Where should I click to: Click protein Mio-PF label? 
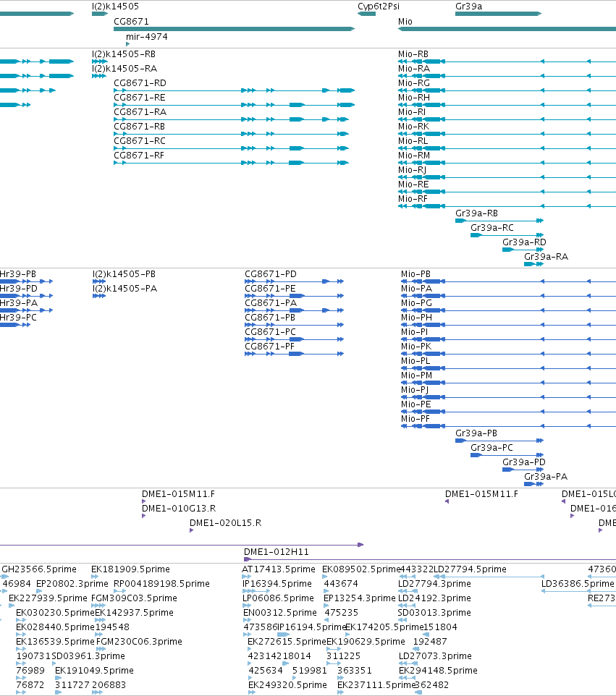click(x=415, y=419)
